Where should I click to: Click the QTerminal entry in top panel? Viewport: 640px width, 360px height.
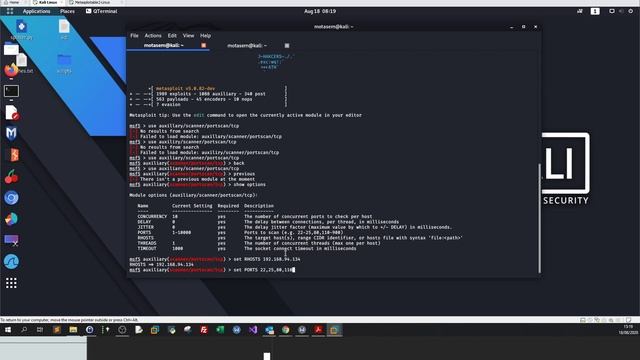pos(102,11)
